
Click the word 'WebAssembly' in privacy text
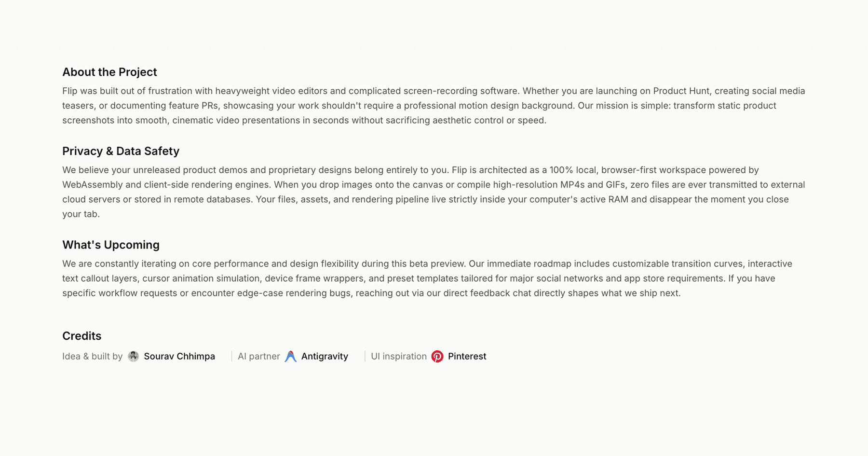[x=92, y=184]
